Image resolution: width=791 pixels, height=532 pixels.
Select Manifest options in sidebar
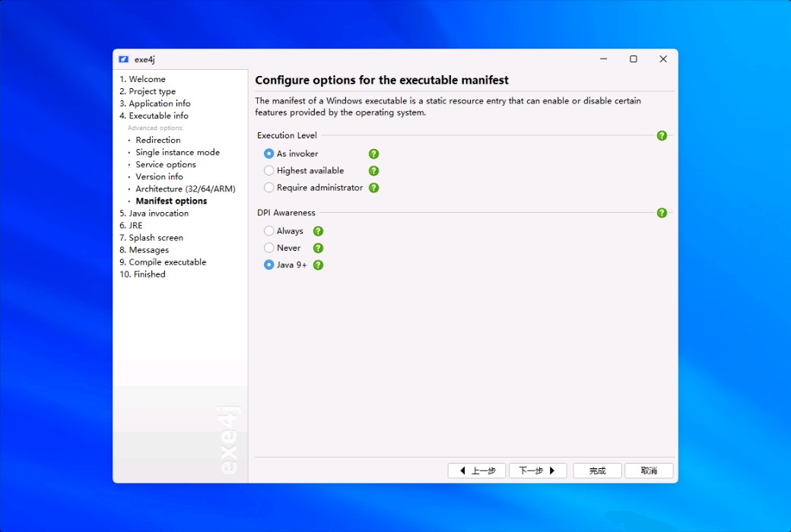(172, 201)
